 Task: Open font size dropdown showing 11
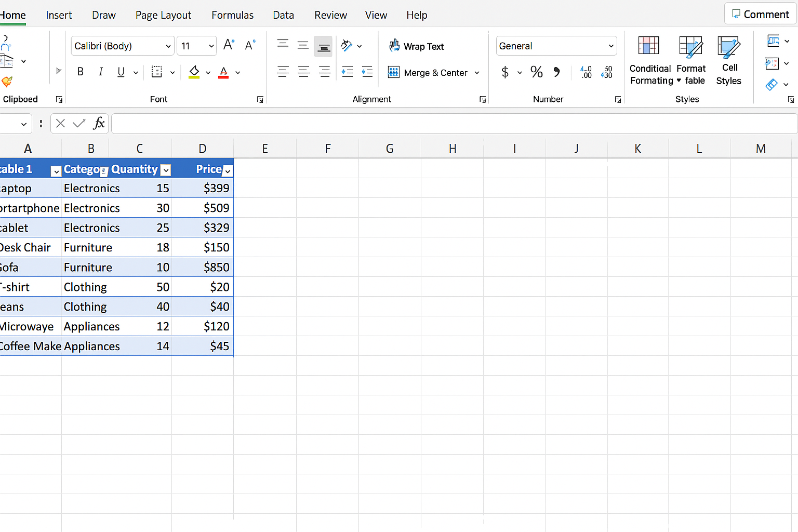pos(196,46)
